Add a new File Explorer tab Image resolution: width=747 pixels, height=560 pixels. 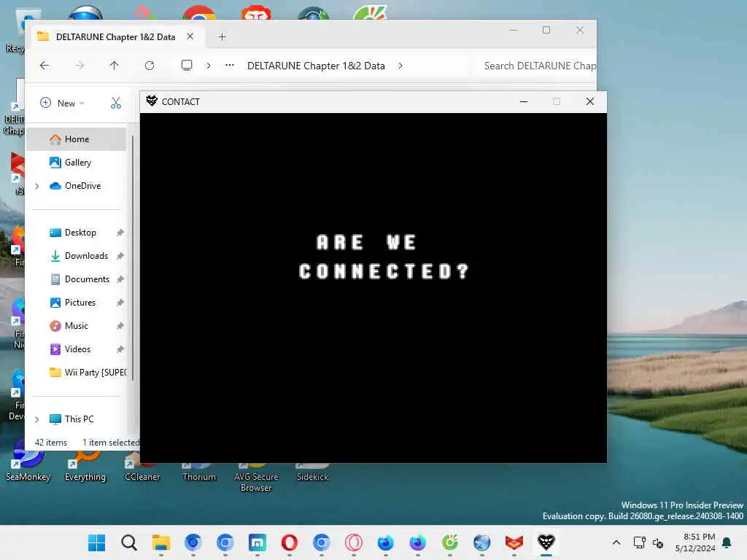(222, 36)
